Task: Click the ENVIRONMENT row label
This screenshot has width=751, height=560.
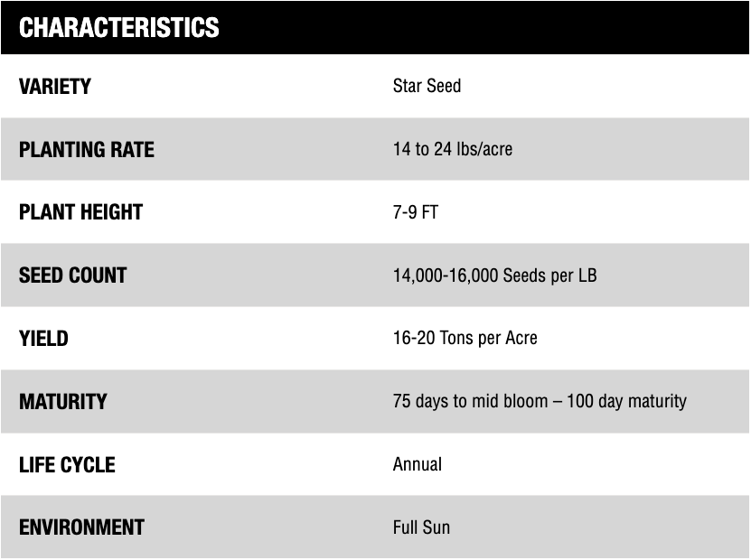Action: pyautogui.click(x=81, y=527)
